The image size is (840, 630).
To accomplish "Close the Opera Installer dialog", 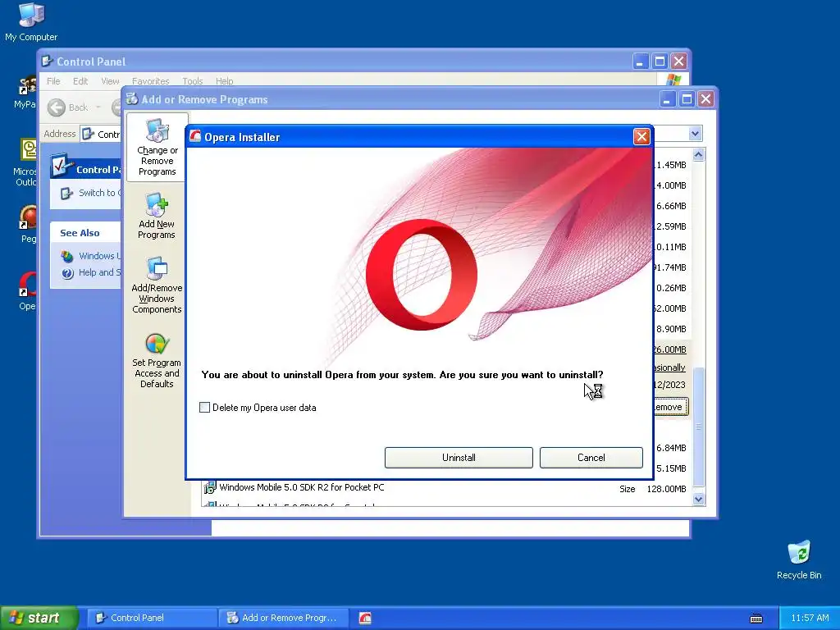I will (x=641, y=137).
